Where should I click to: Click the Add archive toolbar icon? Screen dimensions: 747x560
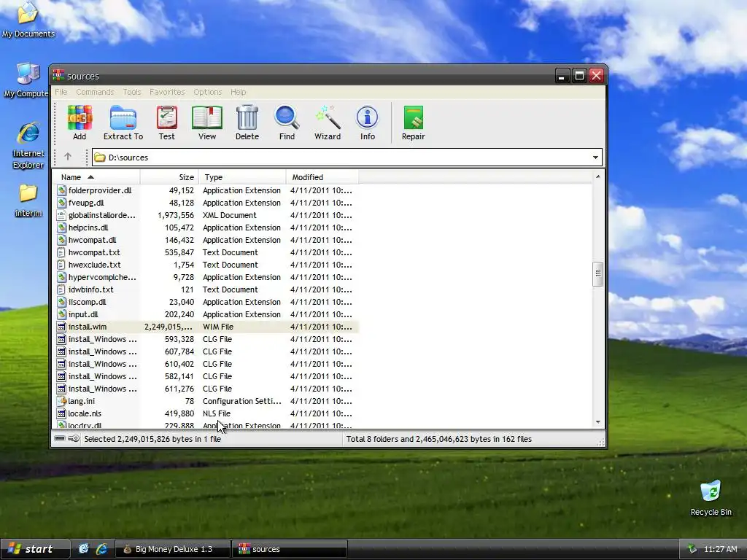pos(80,123)
